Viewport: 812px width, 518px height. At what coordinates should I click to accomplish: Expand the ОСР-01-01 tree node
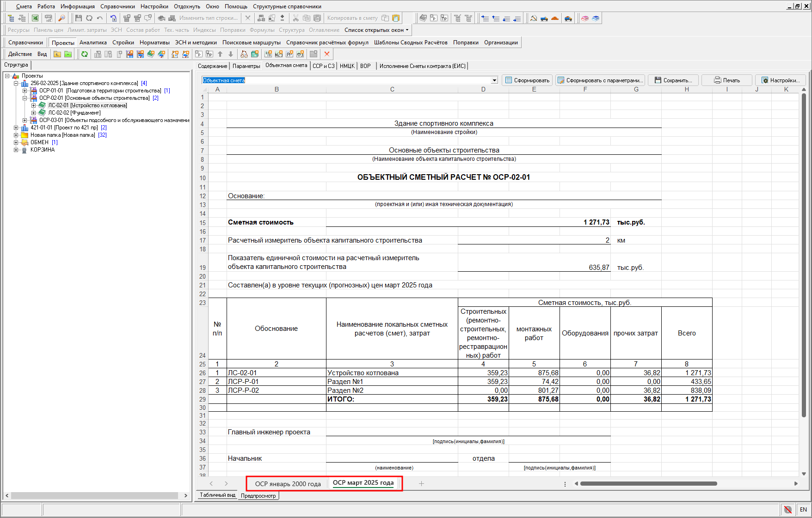tap(25, 91)
